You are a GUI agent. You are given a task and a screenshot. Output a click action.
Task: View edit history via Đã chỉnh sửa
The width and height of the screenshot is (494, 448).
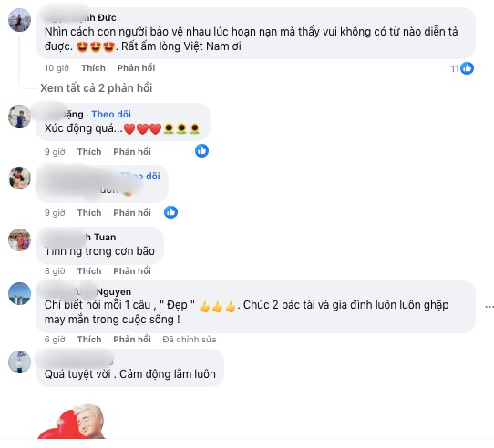pyautogui.click(x=190, y=340)
